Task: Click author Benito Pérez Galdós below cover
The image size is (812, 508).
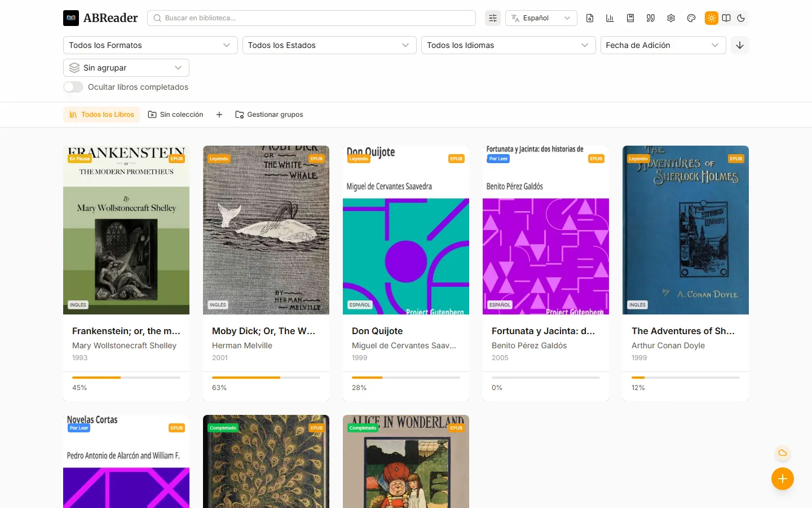Action: [x=529, y=345]
